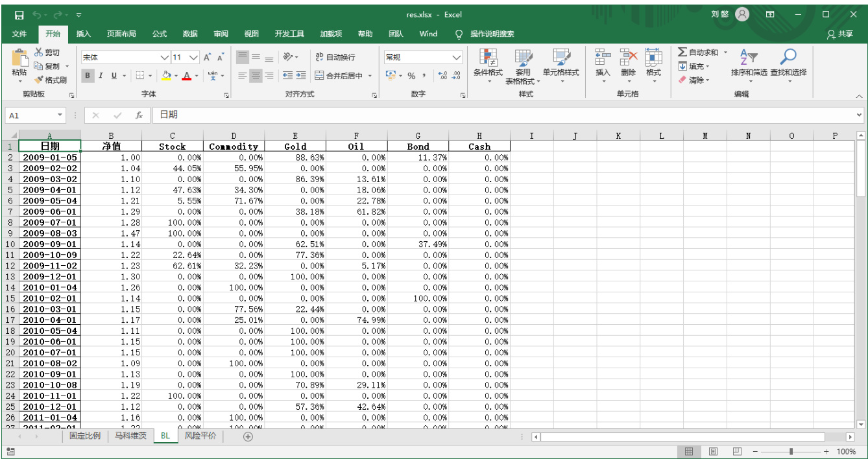Click the AutoSum sigma icon
Screen dimensions: 868x459
(x=682, y=52)
